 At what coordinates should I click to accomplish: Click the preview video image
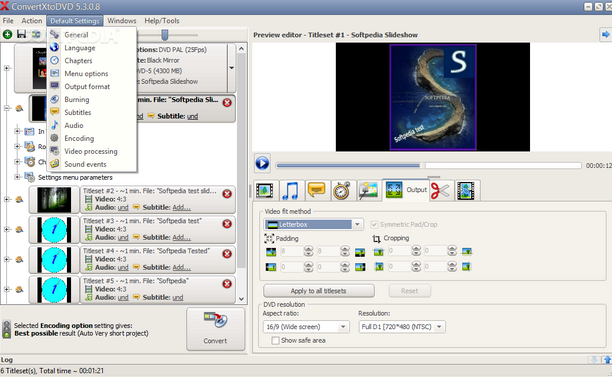pyautogui.click(x=433, y=97)
